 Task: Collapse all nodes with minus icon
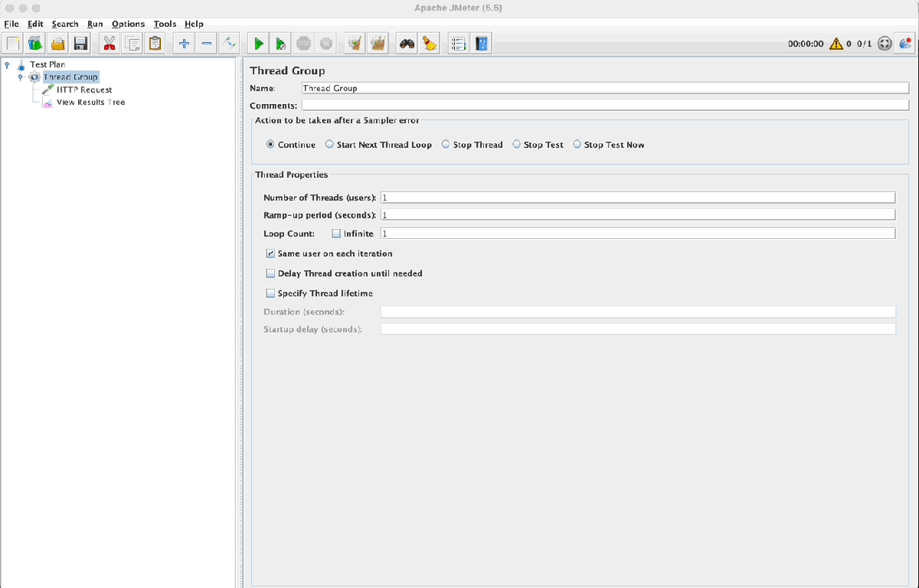point(207,44)
